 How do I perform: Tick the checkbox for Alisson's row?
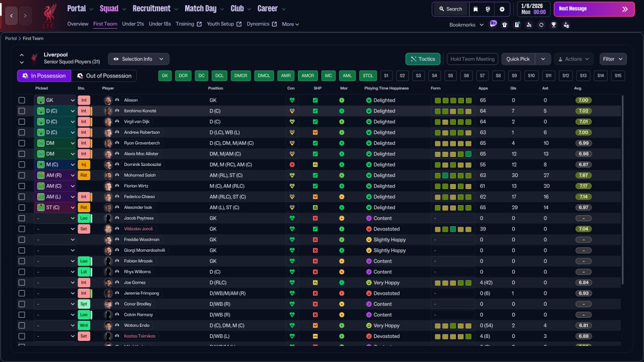click(x=22, y=100)
